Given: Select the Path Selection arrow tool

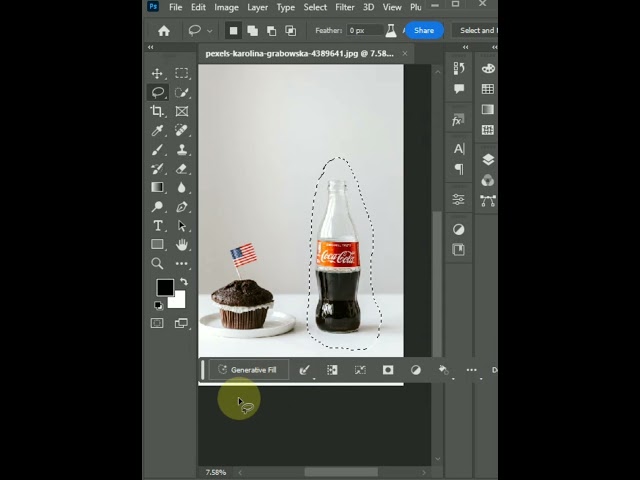Looking at the screenshot, I should coord(182,226).
